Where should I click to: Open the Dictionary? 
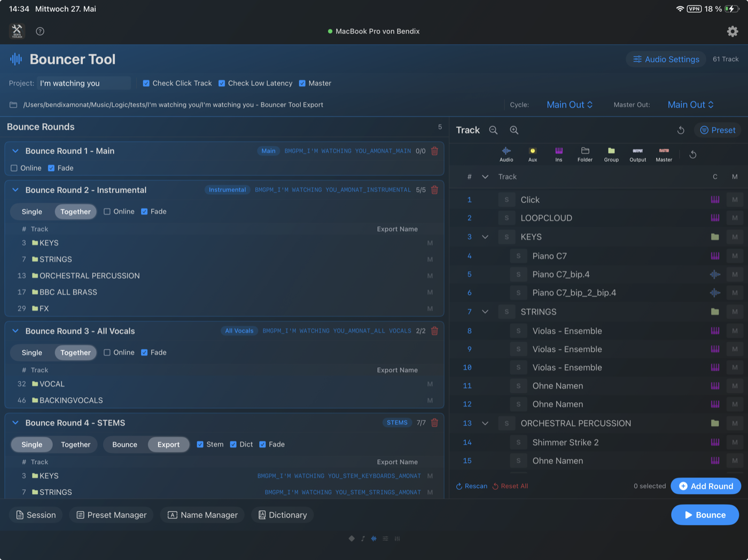click(x=283, y=515)
